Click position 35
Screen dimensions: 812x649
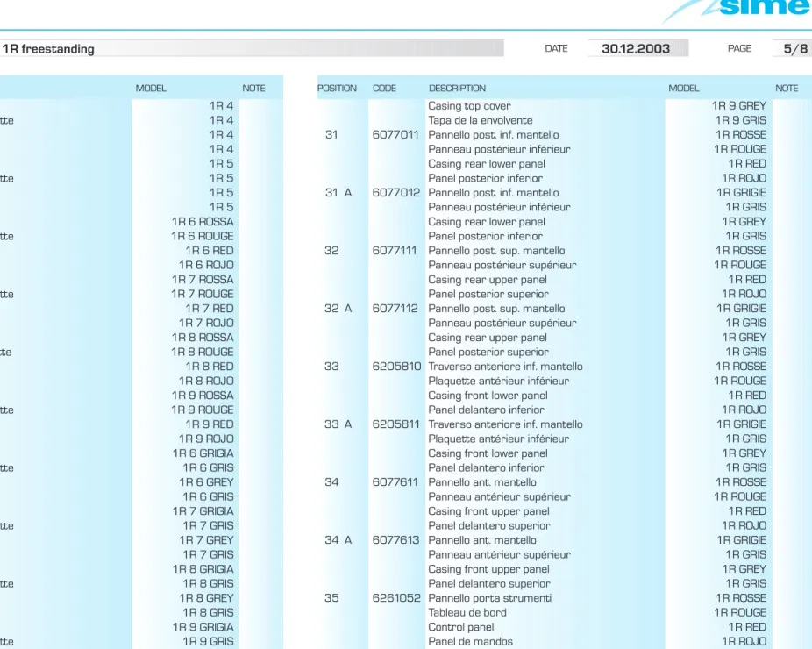[x=331, y=598]
